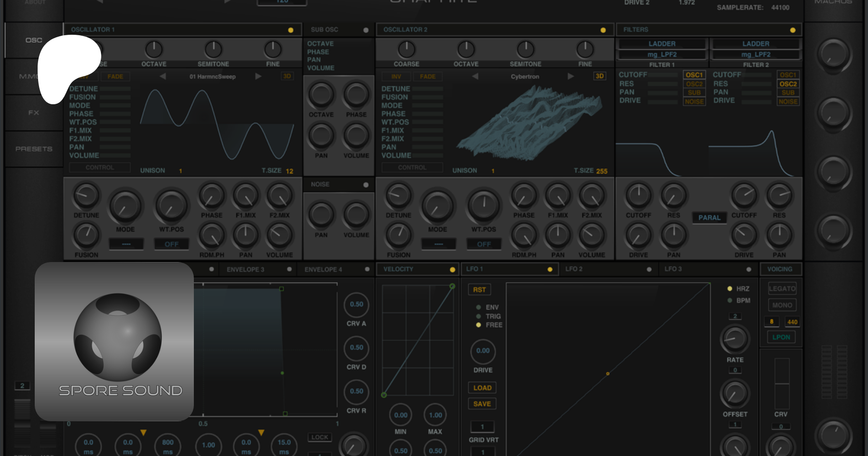The width and height of the screenshot is (868, 456).
Task: Select previous wavetable before Cybertron
Action: [x=475, y=76]
